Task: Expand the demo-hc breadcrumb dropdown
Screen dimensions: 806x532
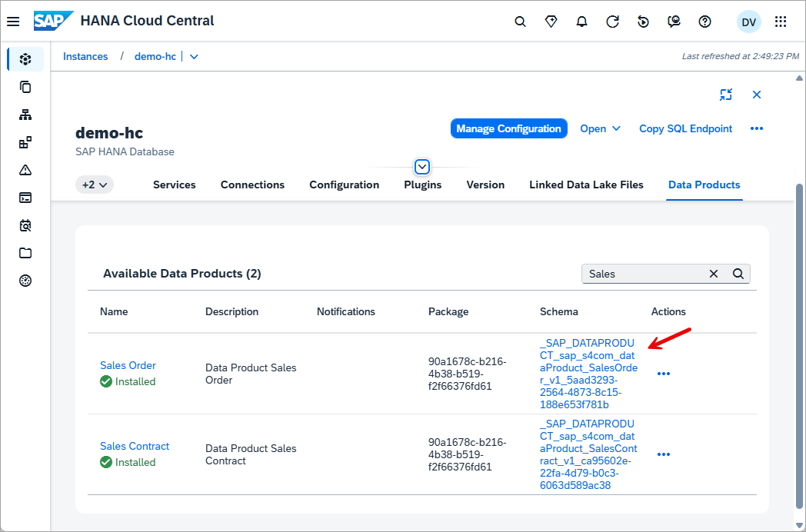Action: 194,57
